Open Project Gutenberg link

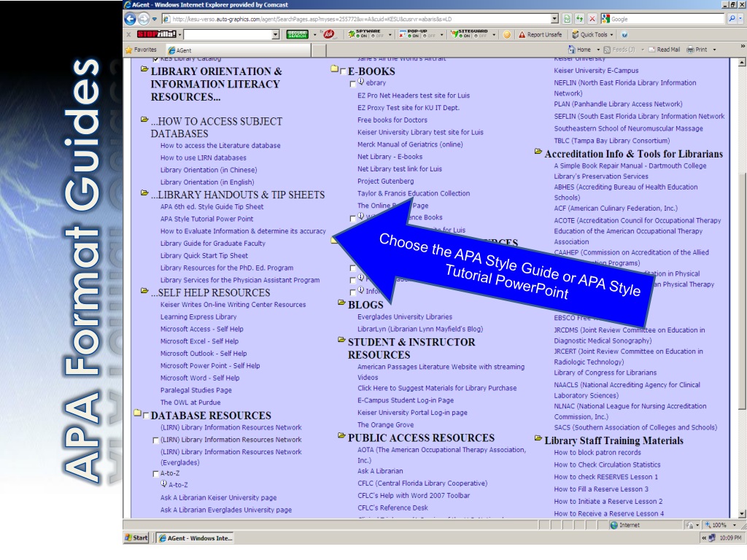click(386, 182)
